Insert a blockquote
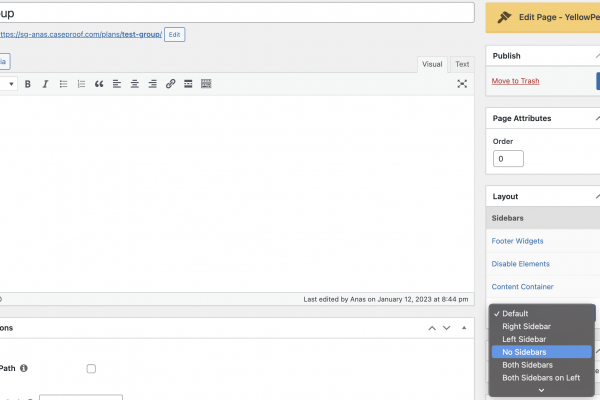Viewport: 600px width, 400px height. click(x=99, y=84)
